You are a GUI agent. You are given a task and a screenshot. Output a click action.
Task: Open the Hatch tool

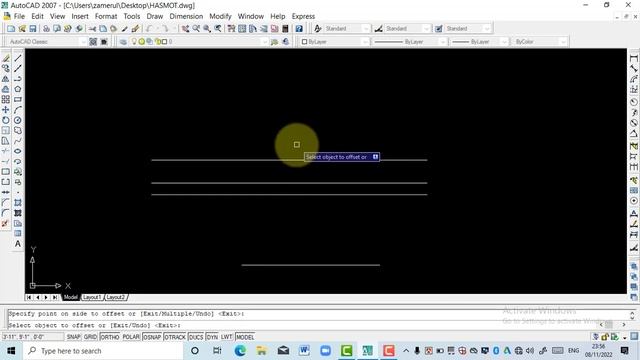pyautogui.click(x=18, y=203)
